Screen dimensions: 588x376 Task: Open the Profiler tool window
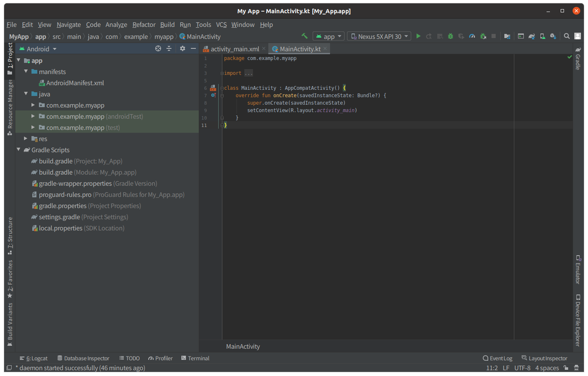coord(160,358)
